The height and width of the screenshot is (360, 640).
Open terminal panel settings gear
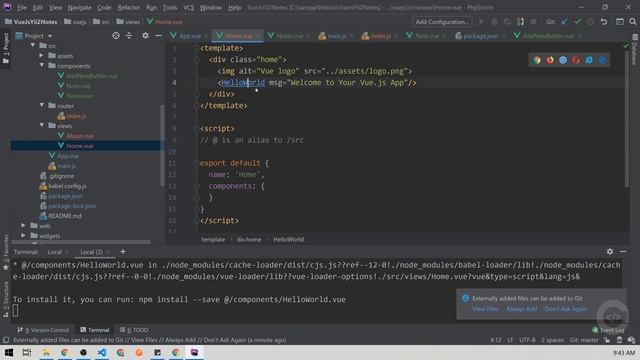(x=609, y=251)
